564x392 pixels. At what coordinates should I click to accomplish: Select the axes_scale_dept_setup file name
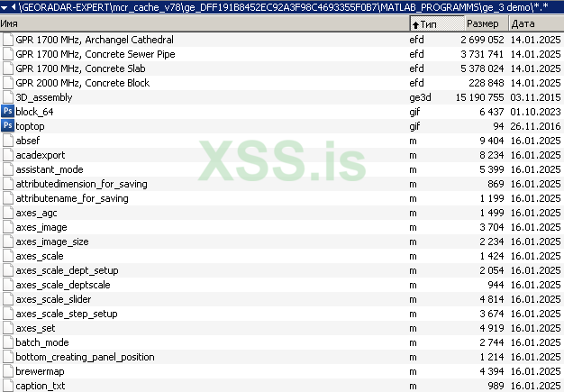67,270
